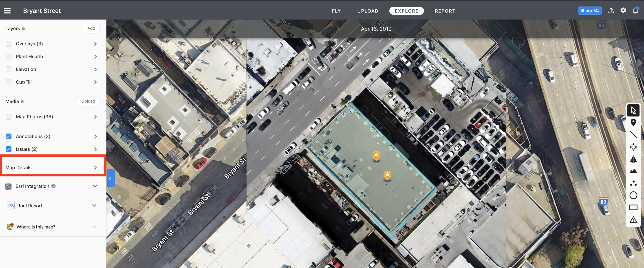The height and width of the screenshot is (268, 644).
Task: Select the count points tool
Action: [633, 183]
